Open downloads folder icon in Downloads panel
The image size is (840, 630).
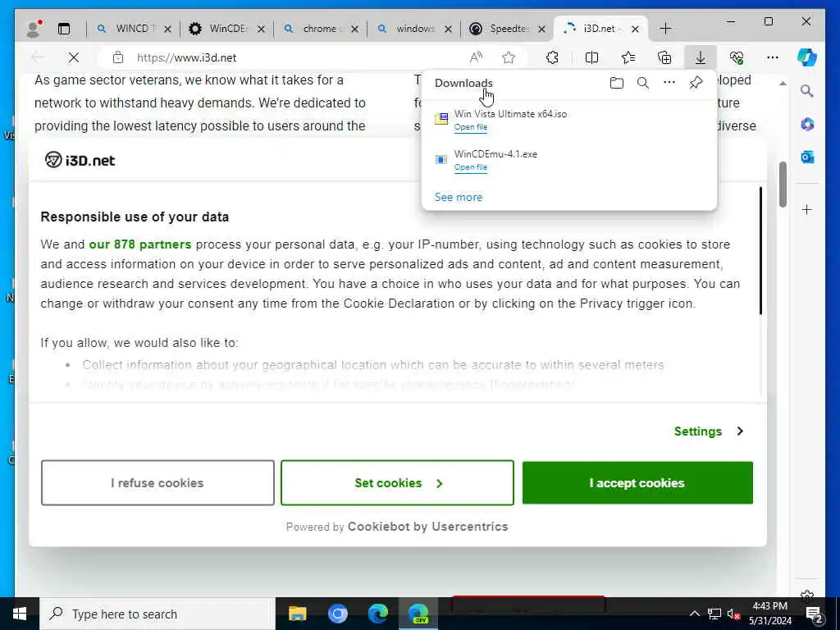[x=617, y=83]
